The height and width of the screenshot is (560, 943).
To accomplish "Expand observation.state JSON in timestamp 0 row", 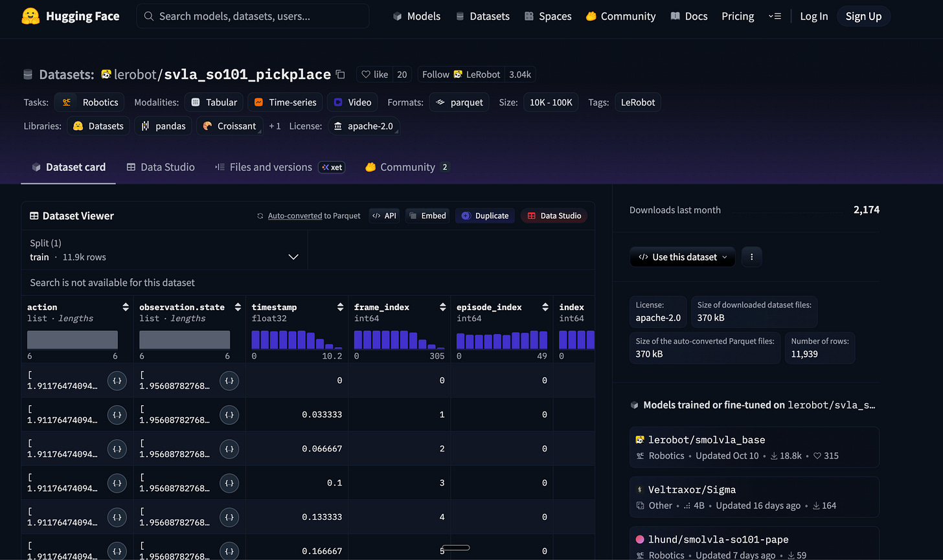I will click(229, 381).
